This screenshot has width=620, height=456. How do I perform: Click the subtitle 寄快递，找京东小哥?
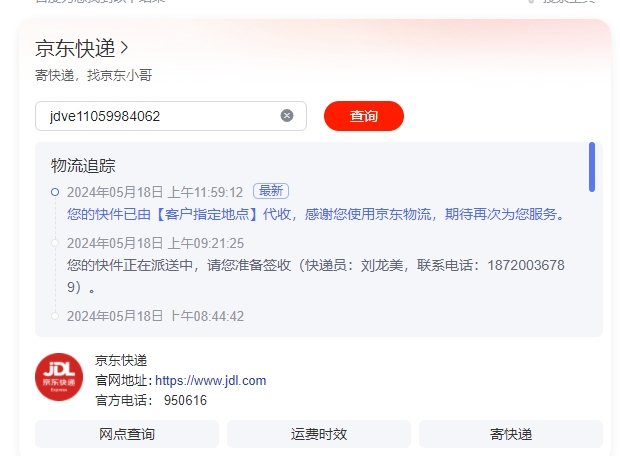click(x=94, y=75)
